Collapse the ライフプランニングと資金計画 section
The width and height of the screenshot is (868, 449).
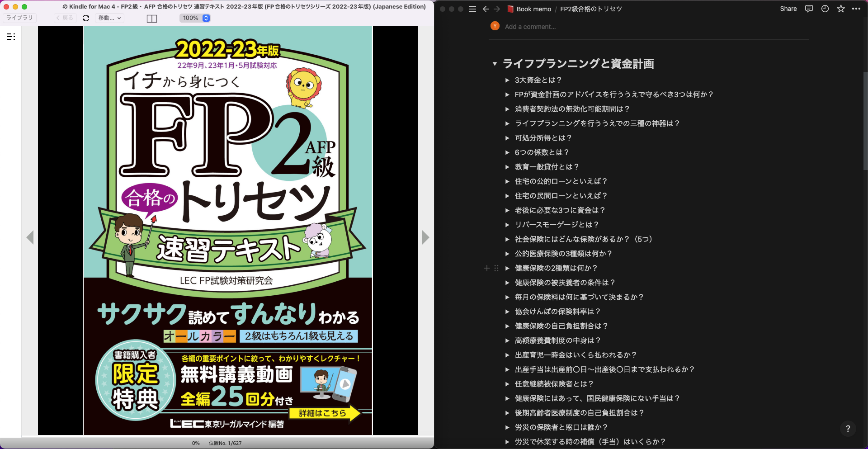coord(494,64)
